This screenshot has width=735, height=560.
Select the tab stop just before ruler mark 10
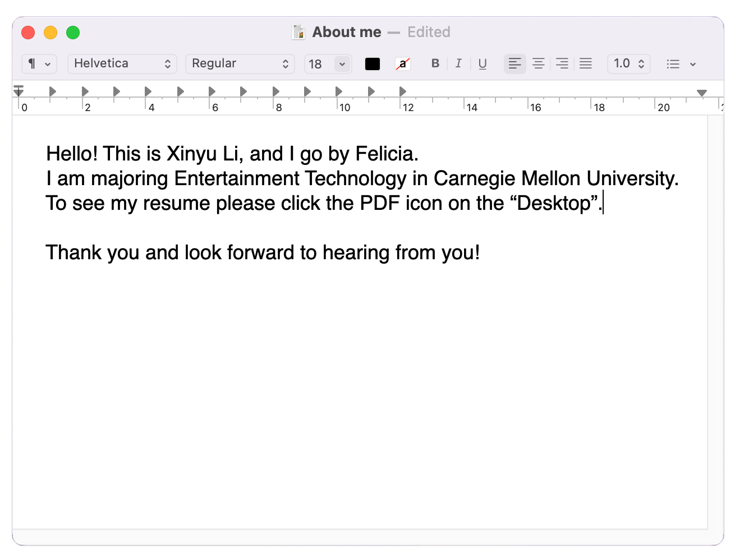tap(338, 91)
